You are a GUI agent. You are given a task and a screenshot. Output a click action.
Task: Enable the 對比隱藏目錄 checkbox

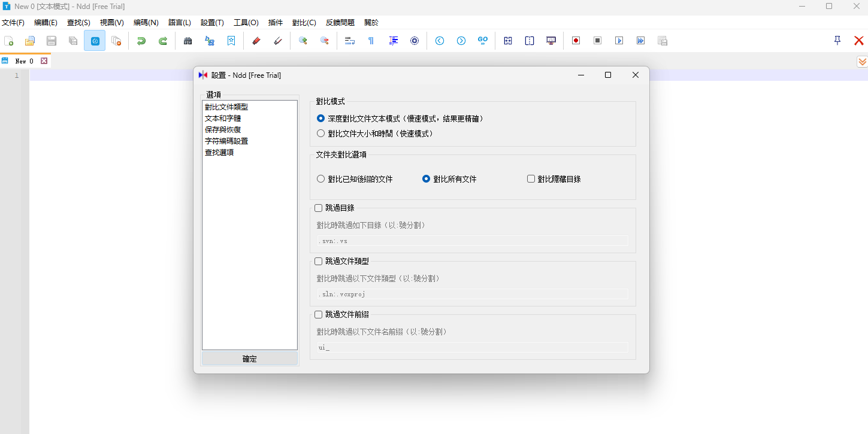531,179
